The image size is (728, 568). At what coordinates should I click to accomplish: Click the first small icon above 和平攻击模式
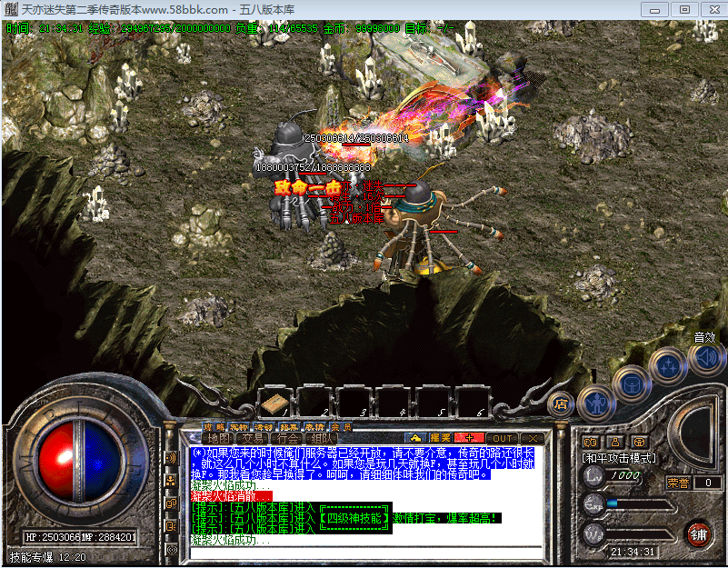(590, 442)
